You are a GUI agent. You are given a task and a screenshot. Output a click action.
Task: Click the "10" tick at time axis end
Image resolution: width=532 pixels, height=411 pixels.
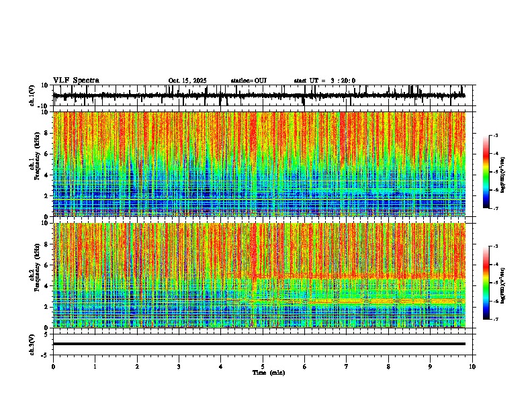pos(472,367)
